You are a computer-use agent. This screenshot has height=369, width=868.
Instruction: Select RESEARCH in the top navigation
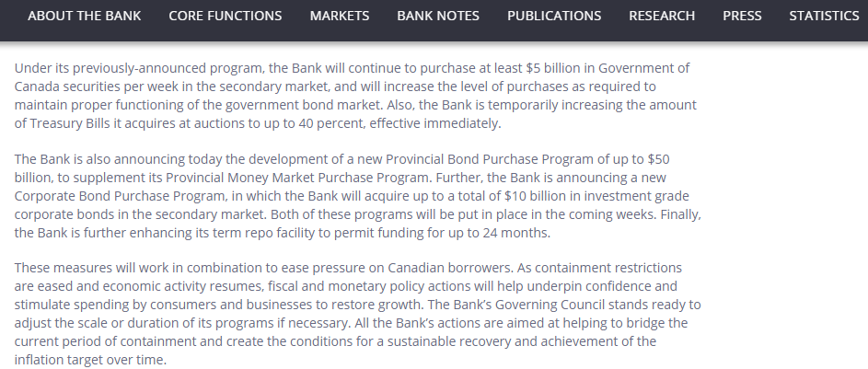click(662, 16)
